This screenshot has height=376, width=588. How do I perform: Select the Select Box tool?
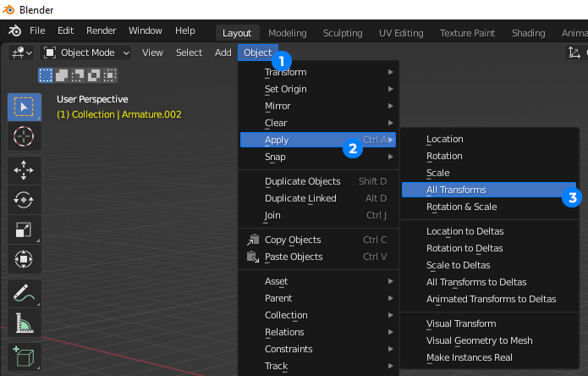[x=25, y=108]
